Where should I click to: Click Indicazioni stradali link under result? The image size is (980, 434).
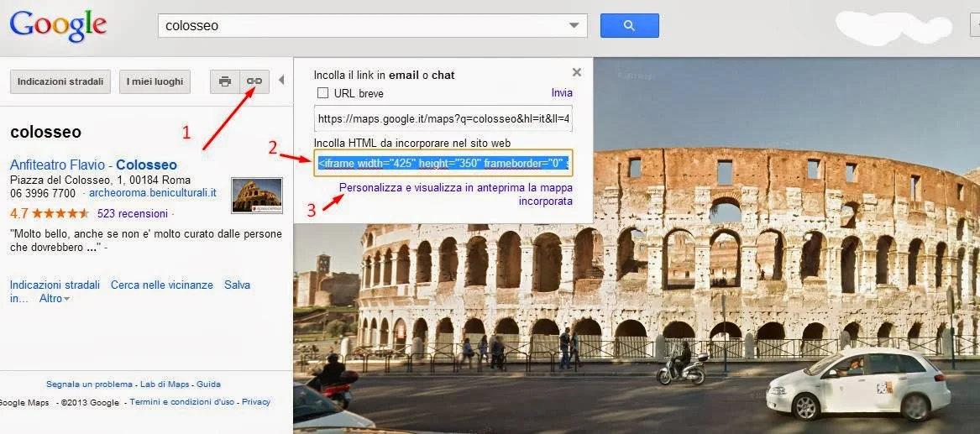[x=55, y=285]
